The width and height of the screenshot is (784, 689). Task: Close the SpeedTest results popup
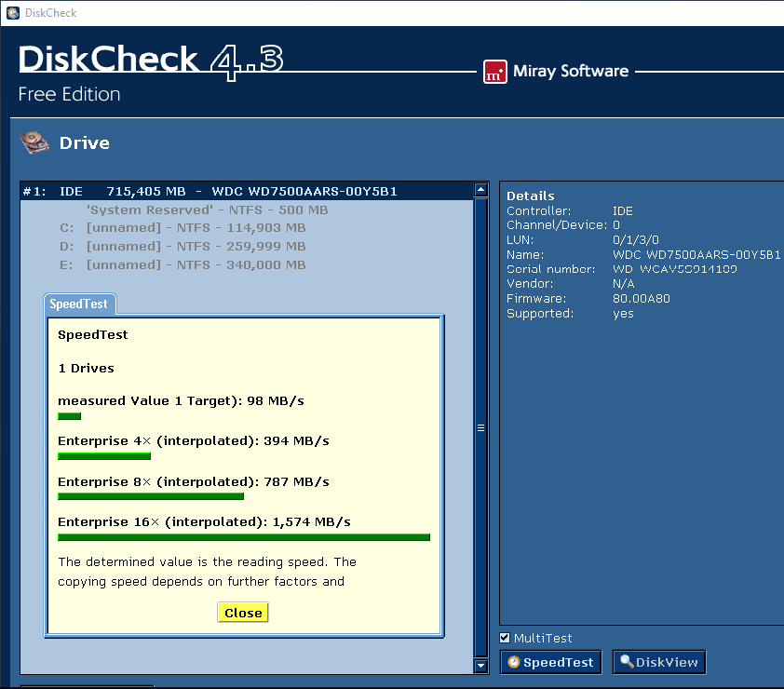(x=243, y=613)
